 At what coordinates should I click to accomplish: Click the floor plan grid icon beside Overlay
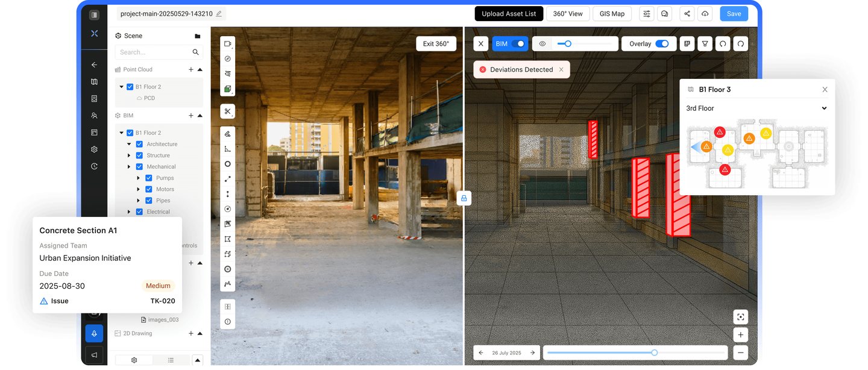point(687,43)
